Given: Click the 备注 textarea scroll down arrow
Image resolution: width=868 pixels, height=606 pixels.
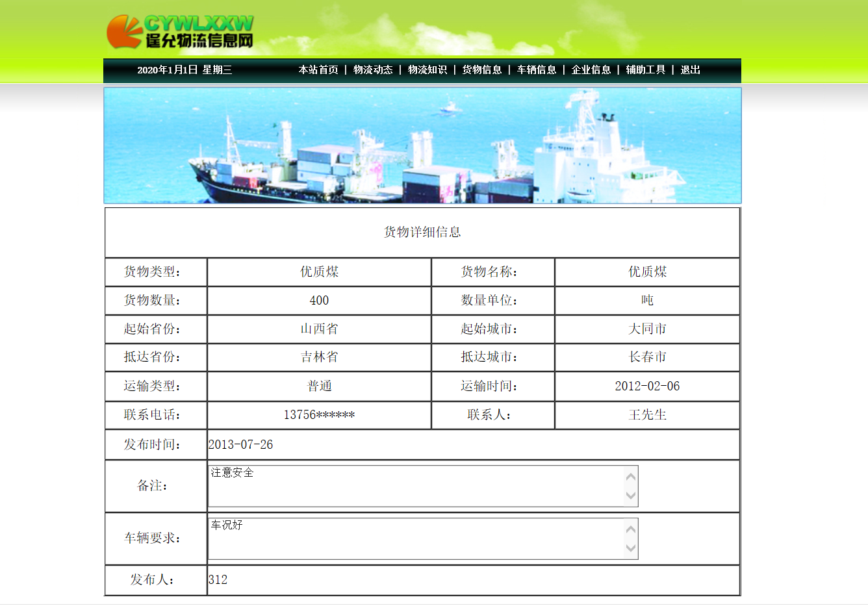Looking at the screenshot, I should [x=631, y=496].
